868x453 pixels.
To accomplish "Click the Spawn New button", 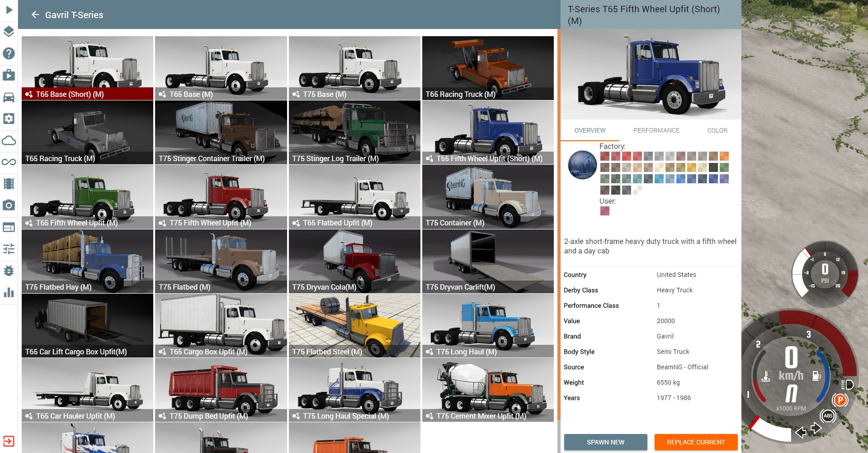I will (605, 442).
